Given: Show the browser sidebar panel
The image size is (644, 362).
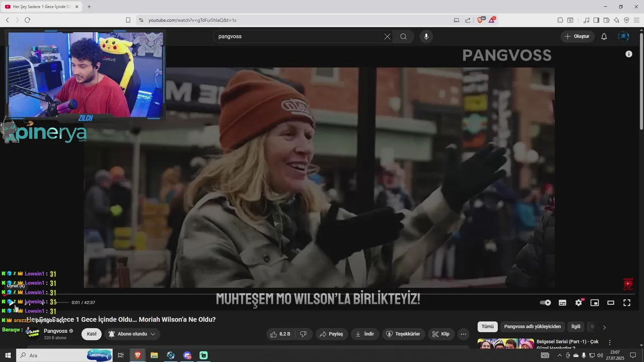Looking at the screenshot, I should (596, 20).
